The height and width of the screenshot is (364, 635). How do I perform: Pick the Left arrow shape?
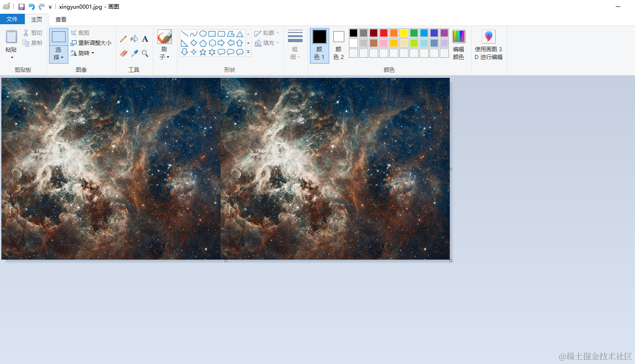point(230,43)
